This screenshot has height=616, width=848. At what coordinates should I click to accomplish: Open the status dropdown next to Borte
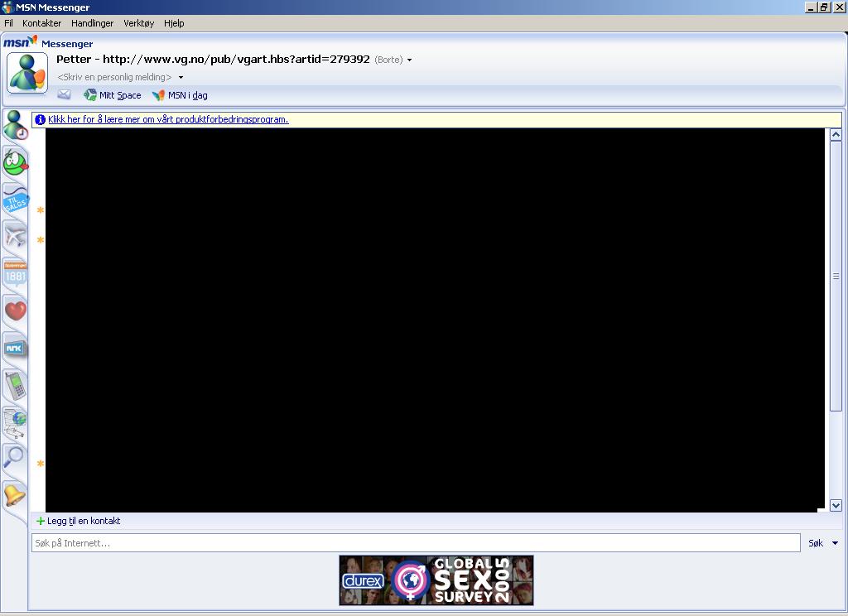click(x=409, y=60)
